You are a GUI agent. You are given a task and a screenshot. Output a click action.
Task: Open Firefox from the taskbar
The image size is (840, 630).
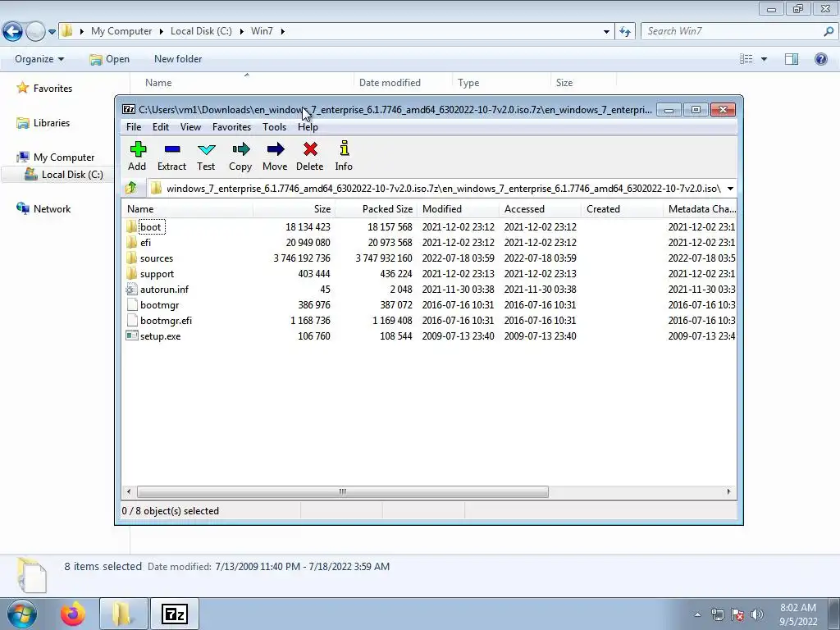coord(73,614)
